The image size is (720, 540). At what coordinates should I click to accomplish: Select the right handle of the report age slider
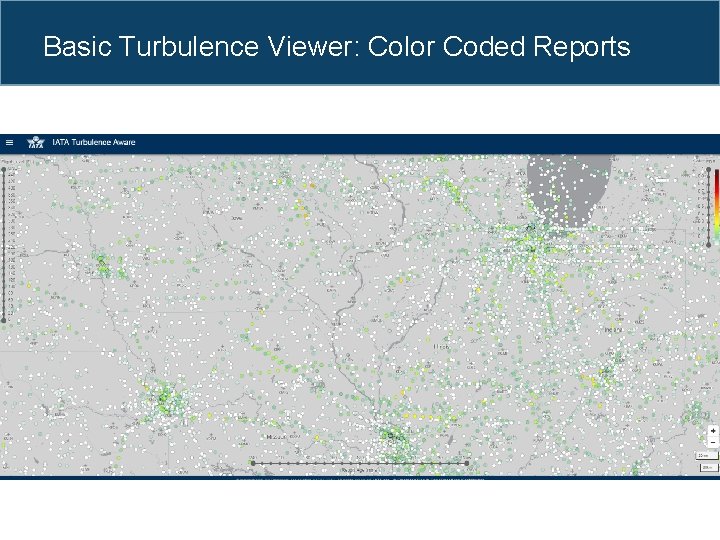pyautogui.click(x=467, y=463)
